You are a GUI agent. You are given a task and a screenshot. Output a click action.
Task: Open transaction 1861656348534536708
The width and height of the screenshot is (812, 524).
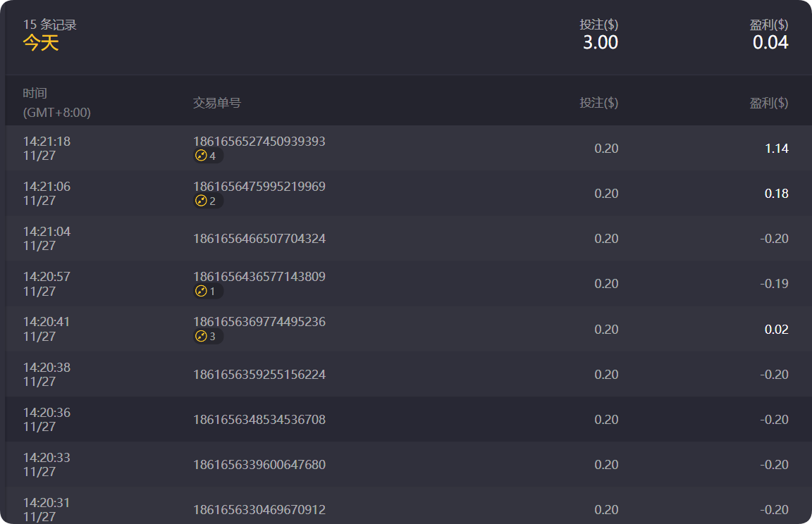pyautogui.click(x=259, y=420)
